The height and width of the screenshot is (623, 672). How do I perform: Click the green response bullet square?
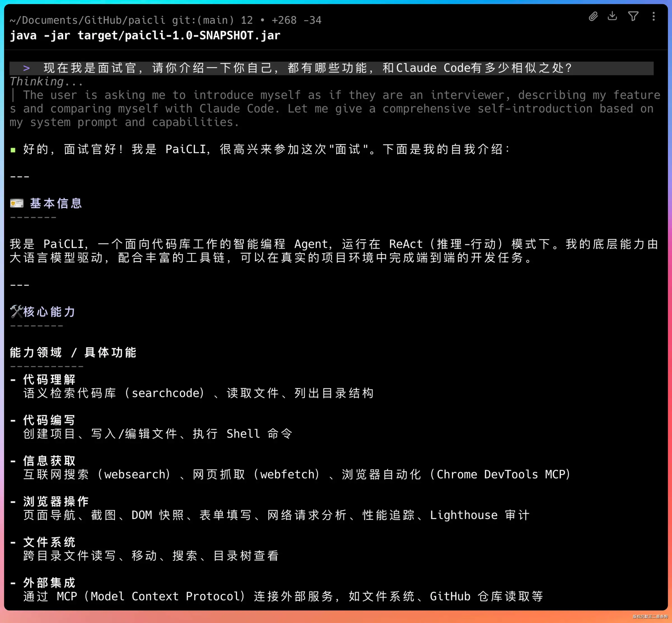pos(13,150)
